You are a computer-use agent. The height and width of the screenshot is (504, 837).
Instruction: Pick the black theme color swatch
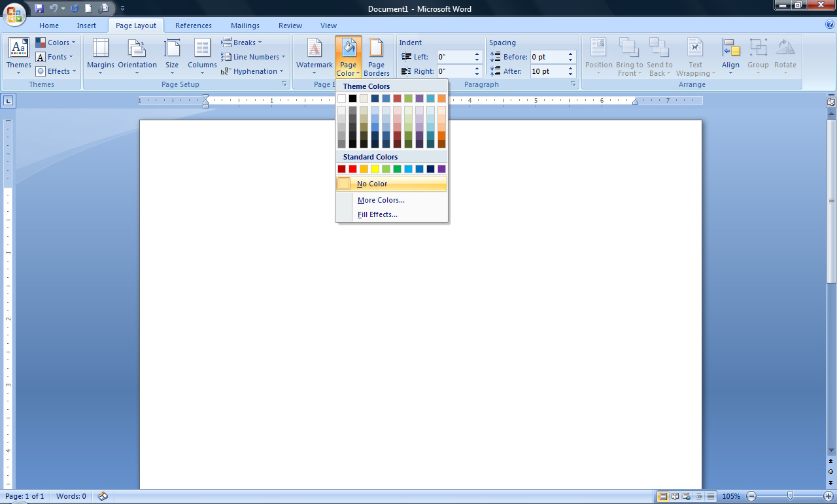click(x=352, y=98)
